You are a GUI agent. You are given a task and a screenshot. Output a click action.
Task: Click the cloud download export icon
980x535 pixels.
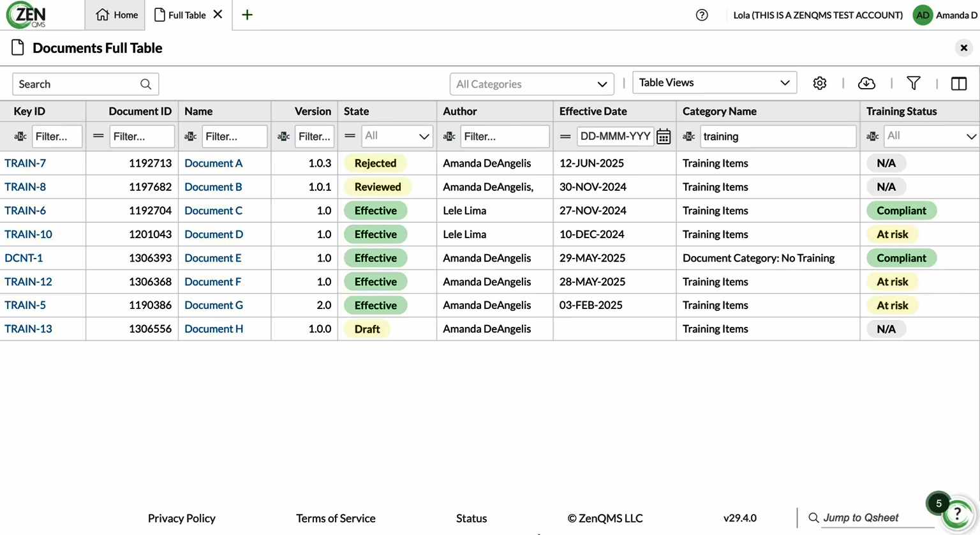[866, 84]
